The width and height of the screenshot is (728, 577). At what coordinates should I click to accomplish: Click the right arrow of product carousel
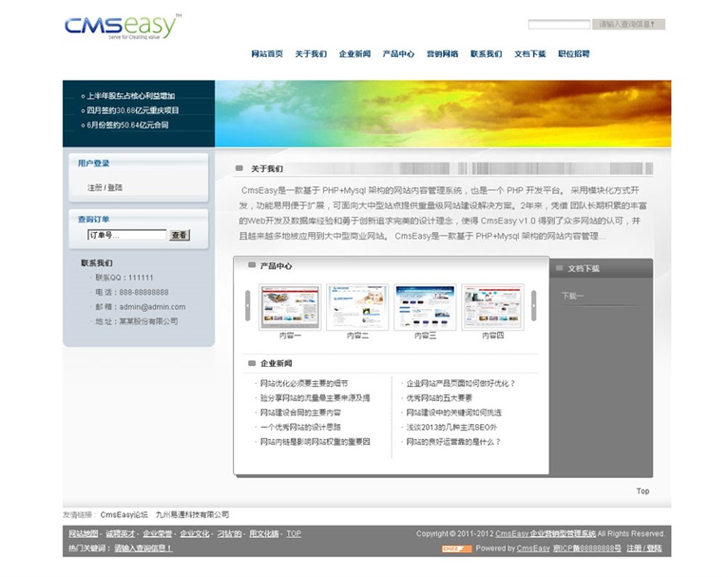pos(533,305)
